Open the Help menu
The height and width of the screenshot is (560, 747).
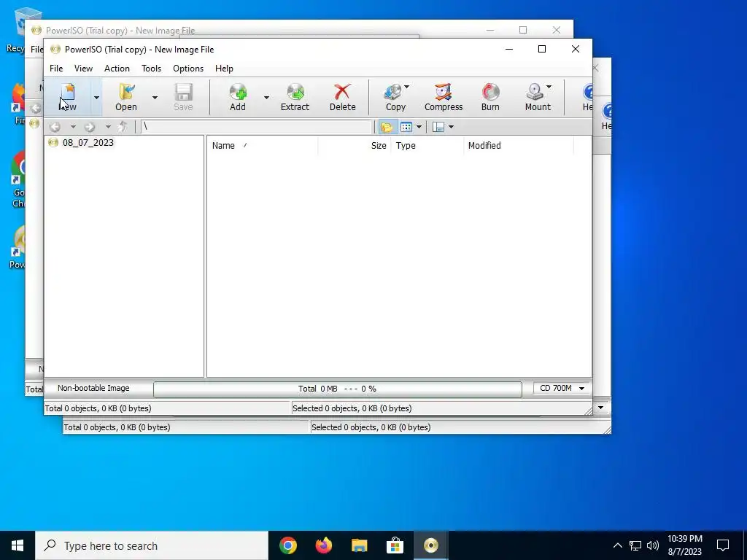[224, 68]
